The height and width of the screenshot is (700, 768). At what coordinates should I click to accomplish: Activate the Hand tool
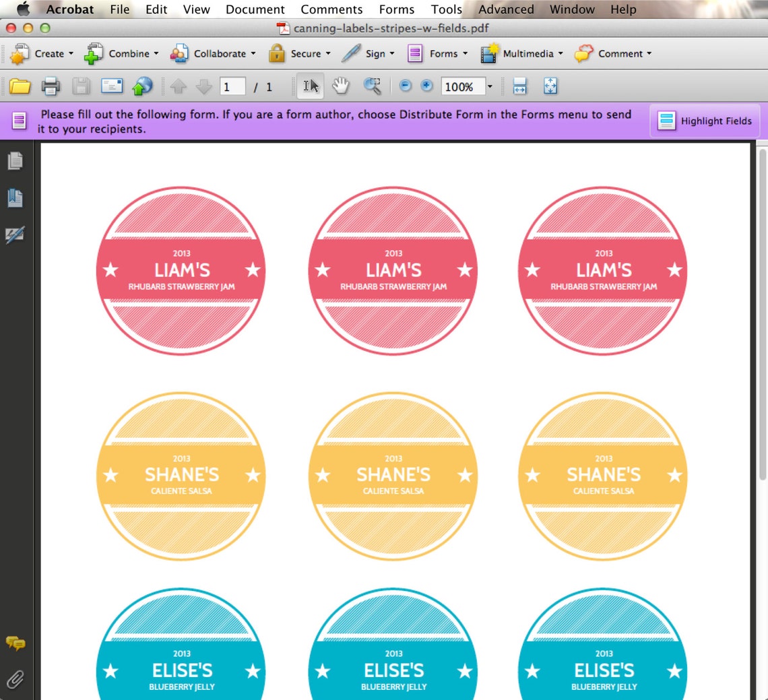[x=340, y=86]
